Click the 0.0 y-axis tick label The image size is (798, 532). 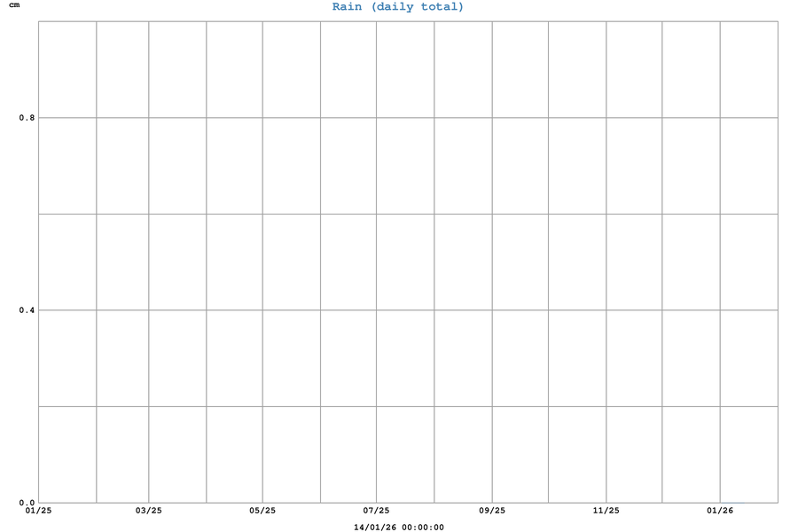click(x=27, y=503)
